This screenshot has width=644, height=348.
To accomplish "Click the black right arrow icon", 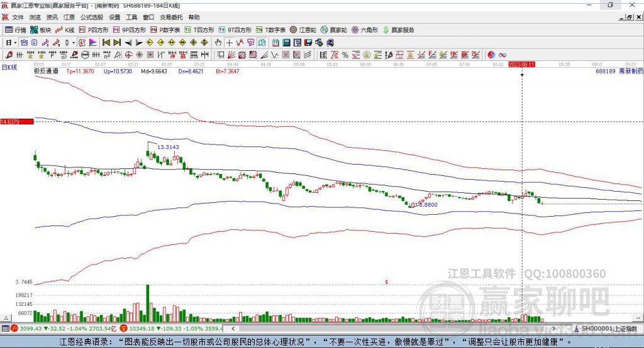I will coord(139,43).
